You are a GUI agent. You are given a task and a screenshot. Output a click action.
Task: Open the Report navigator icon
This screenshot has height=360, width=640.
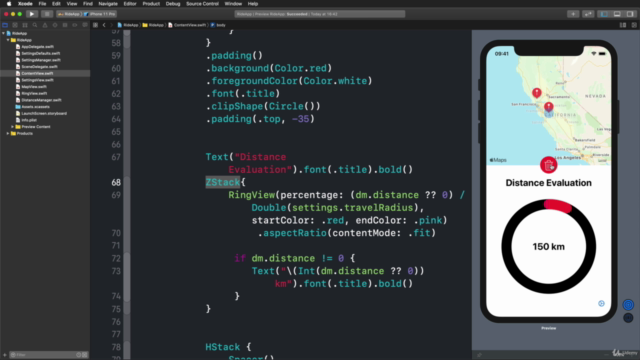pos(84,25)
